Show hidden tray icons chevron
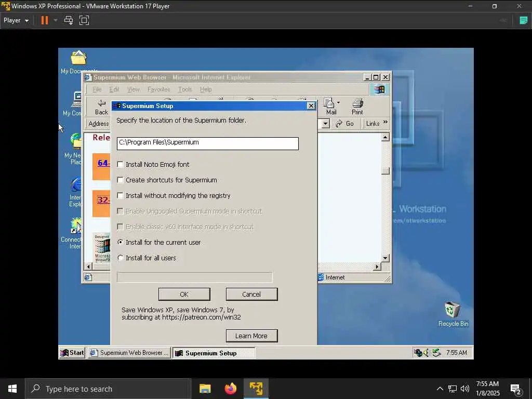The width and height of the screenshot is (532, 399). [x=440, y=389]
